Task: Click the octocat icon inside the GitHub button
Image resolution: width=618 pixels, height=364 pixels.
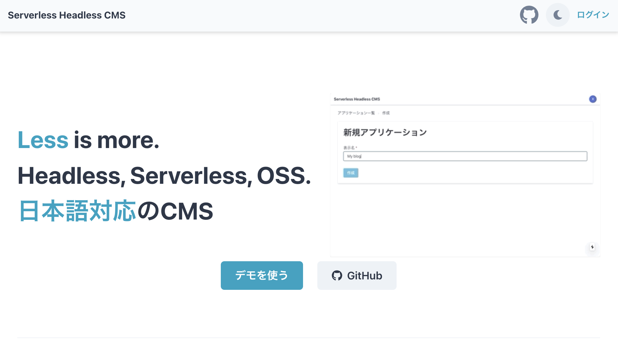Action: 337,276
